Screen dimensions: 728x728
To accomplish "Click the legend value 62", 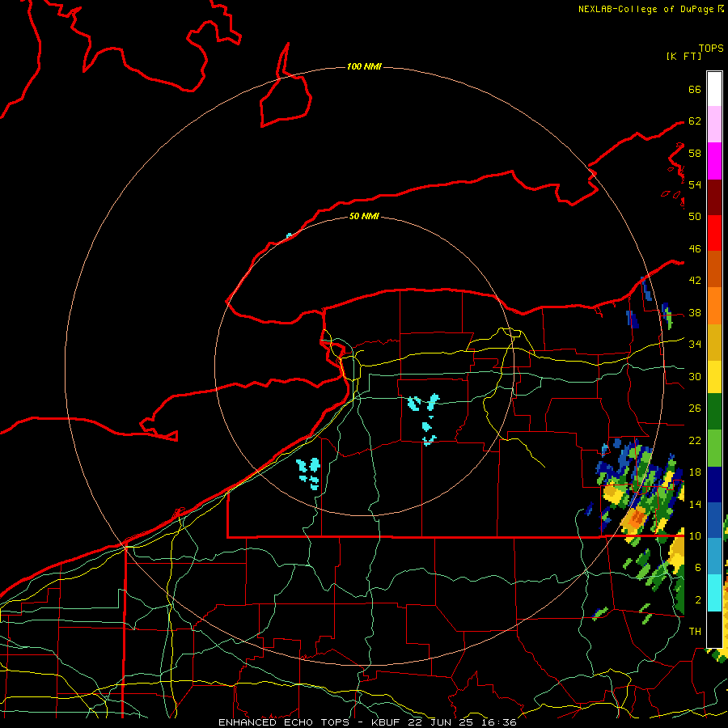I will 695,121.
